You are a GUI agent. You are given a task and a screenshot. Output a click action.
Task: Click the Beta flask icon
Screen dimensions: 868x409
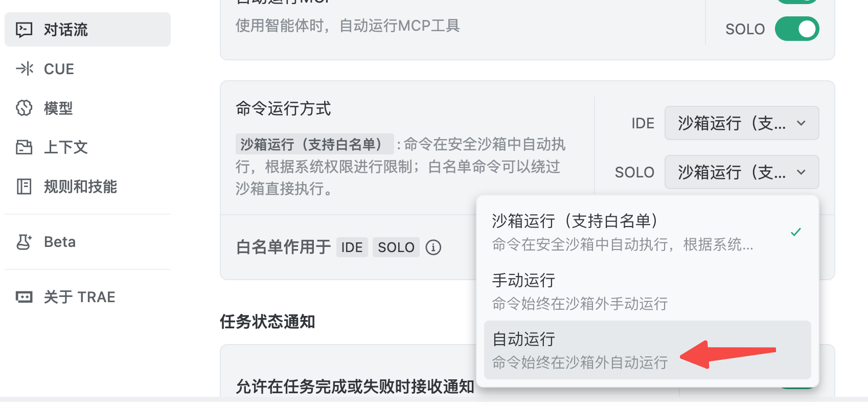(24, 242)
